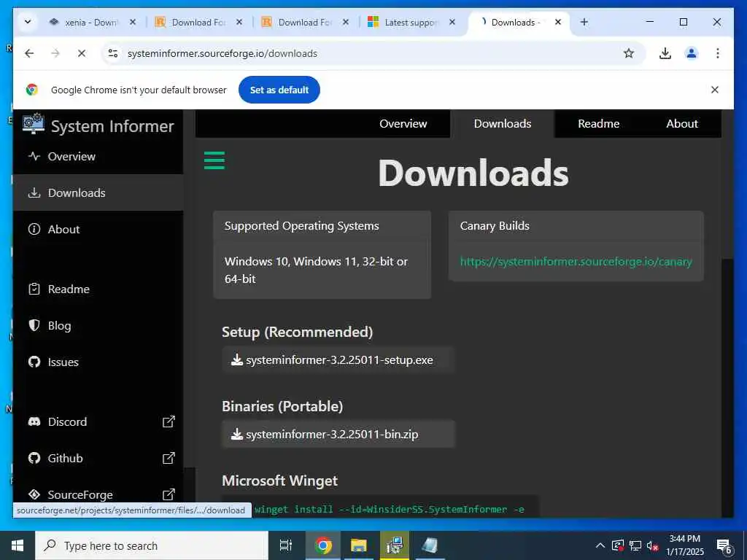
Task: Open Chrome downloads tray icon
Action: (665, 53)
